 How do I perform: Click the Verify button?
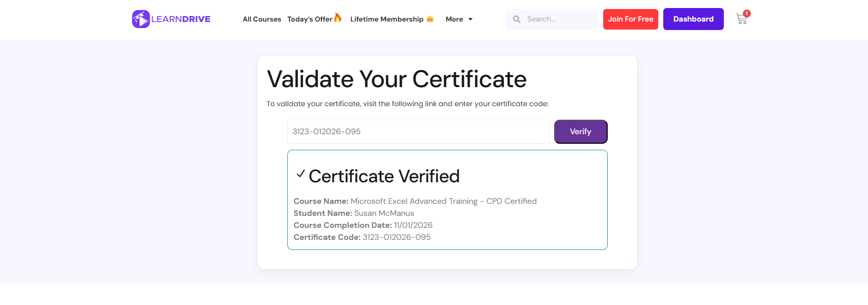(x=581, y=132)
